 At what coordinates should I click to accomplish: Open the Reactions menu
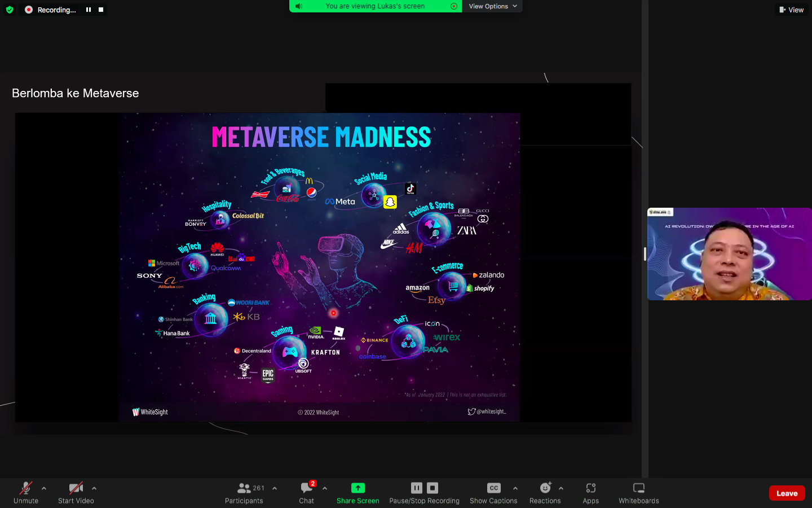[x=545, y=492]
